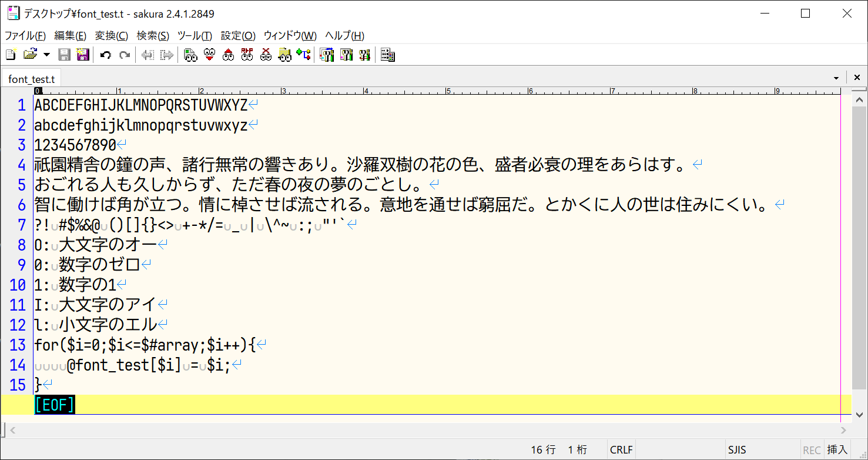Expand the recent files dropdown arrow beside Open
Image resolution: width=868 pixels, height=460 pixels.
click(46, 55)
